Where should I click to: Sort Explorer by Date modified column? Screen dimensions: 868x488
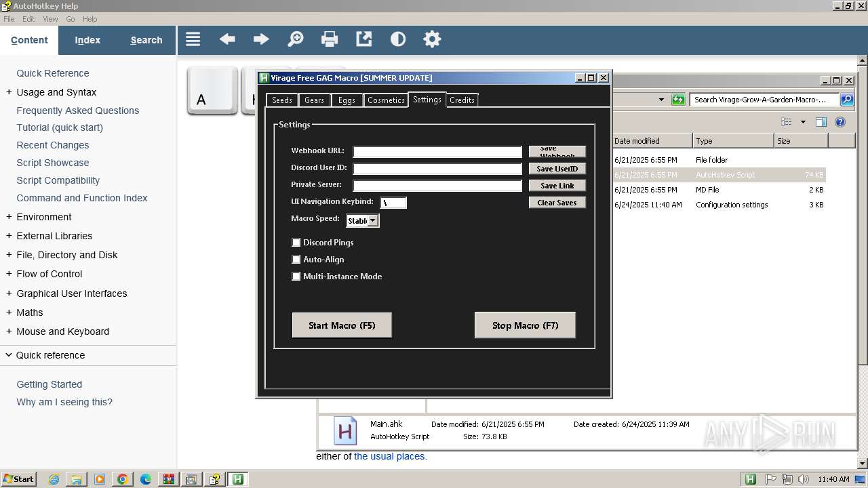pyautogui.click(x=652, y=141)
